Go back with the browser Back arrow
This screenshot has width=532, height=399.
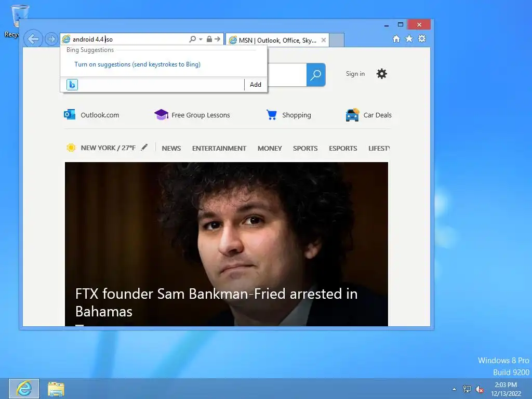(x=33, y=39)
